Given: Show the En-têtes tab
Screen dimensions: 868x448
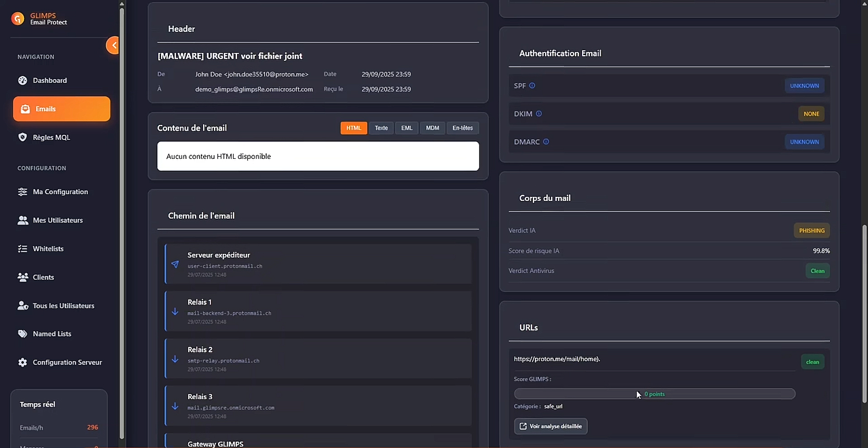Looking at the screenshot, I should (462, 128).
